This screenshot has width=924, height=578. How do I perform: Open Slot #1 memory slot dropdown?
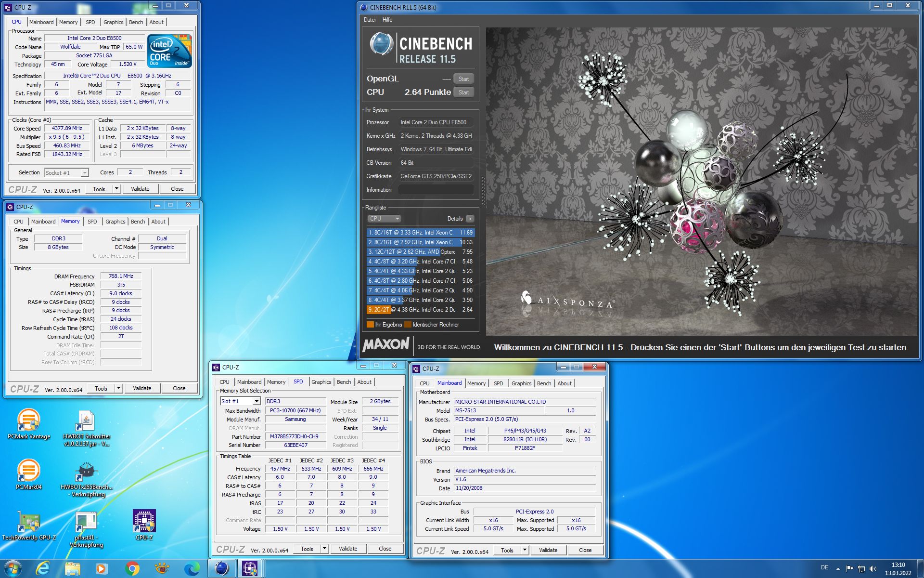[x=240, y=401]
